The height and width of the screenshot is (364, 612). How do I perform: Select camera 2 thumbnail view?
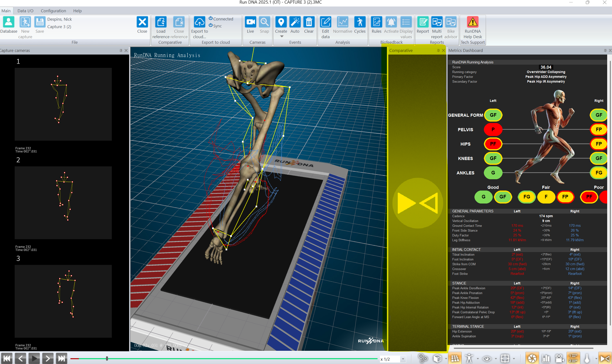63,203
